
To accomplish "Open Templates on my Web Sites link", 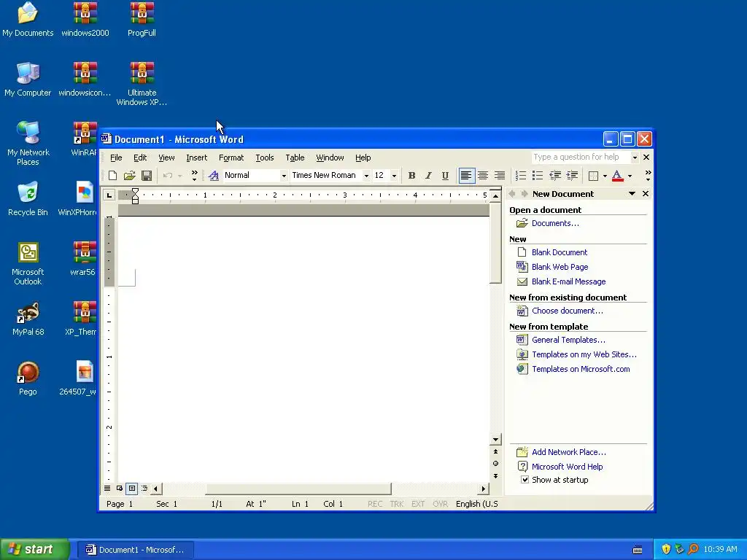I will pos(584,355).
